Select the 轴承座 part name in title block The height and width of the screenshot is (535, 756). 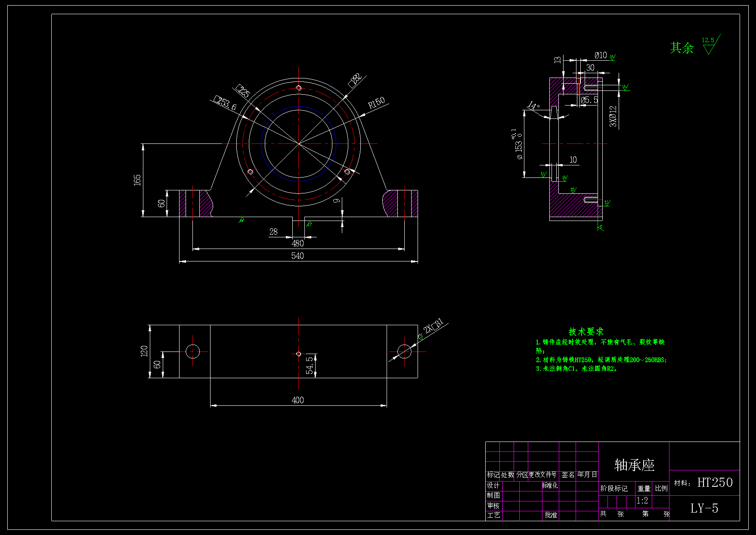(x=634, y=465)
